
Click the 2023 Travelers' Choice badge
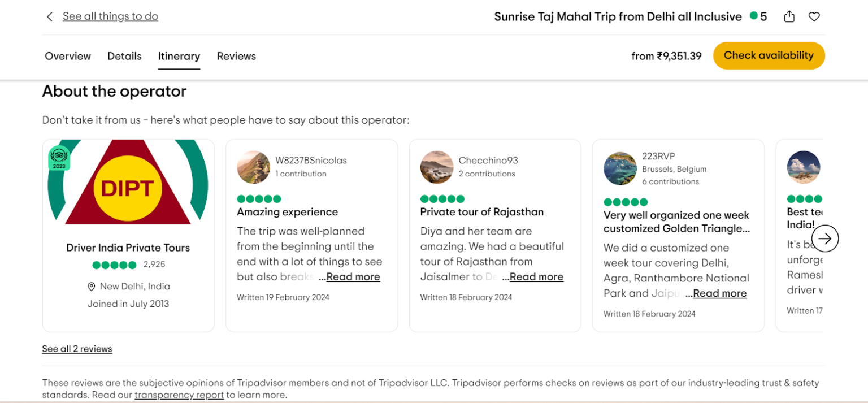point(59,158)
